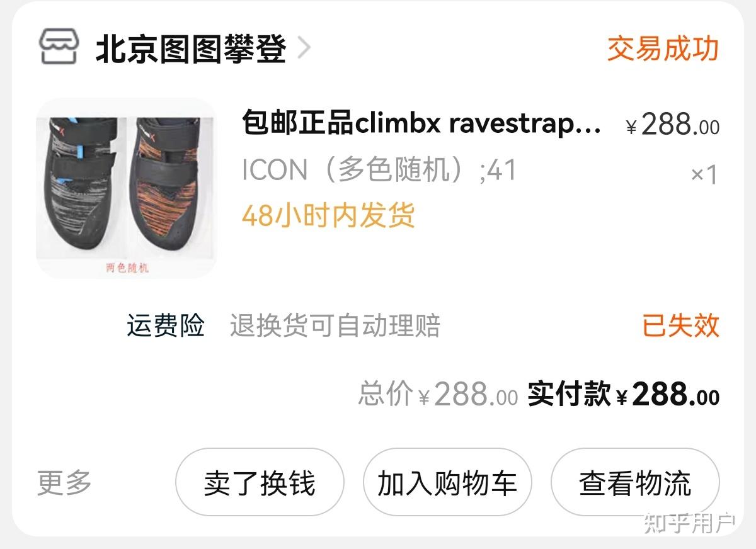The image size is (756, 549).
Task: Open the 运费险 insurance details
Action: [166, 325]
